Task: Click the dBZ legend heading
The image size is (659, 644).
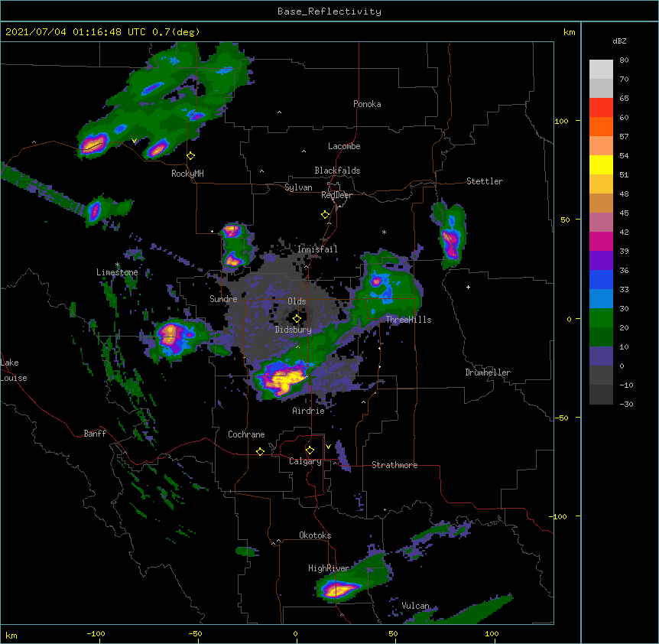Action: [619, 41]
